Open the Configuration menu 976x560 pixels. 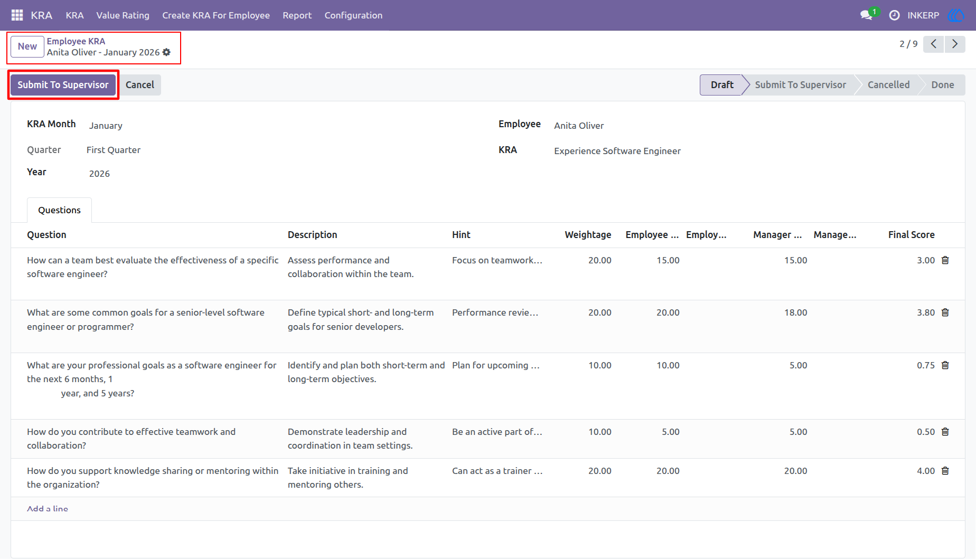coord(353,15)
